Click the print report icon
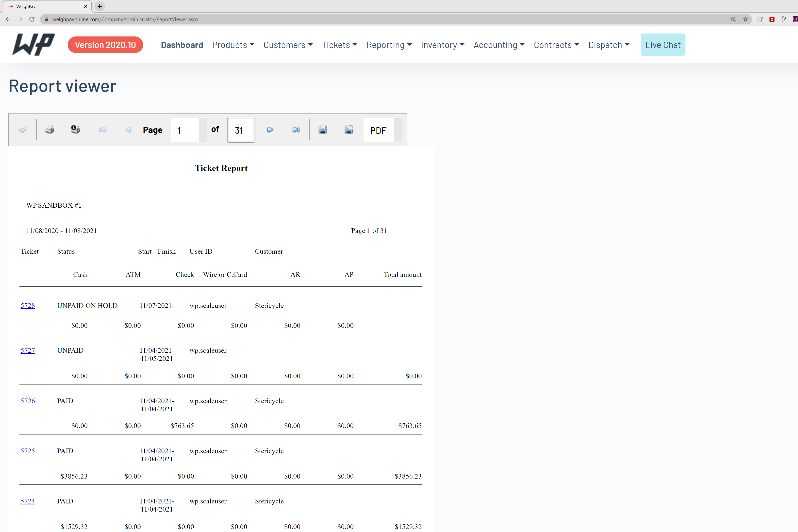This screenshot has width=798, height=532. tap(50, 130)
